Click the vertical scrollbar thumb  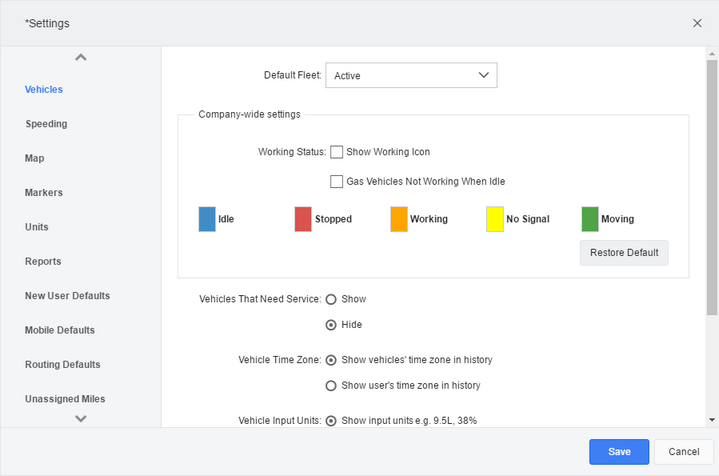tap(712, 188)
